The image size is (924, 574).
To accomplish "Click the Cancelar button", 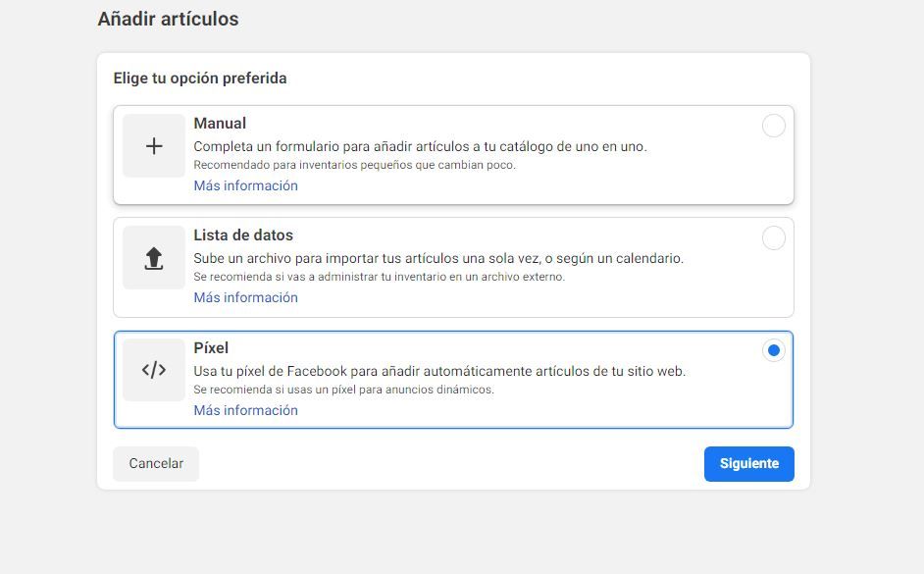I will (x=156, y=464).
